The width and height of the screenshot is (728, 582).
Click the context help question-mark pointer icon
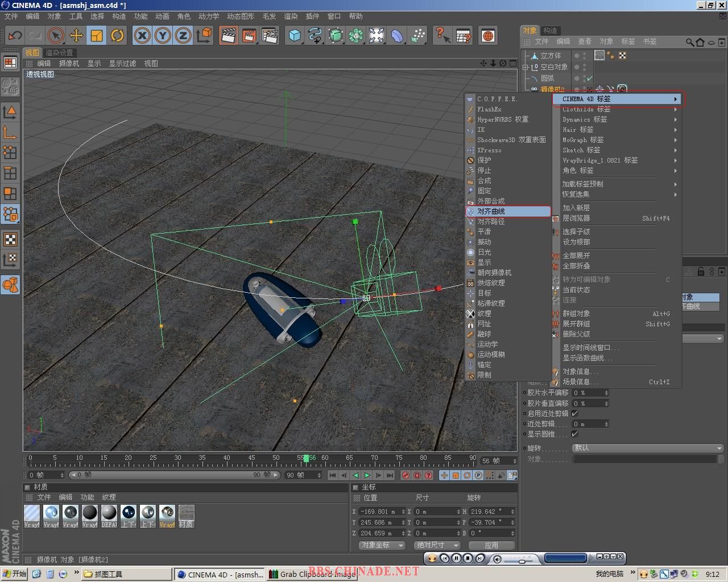(x=442, y=36)
